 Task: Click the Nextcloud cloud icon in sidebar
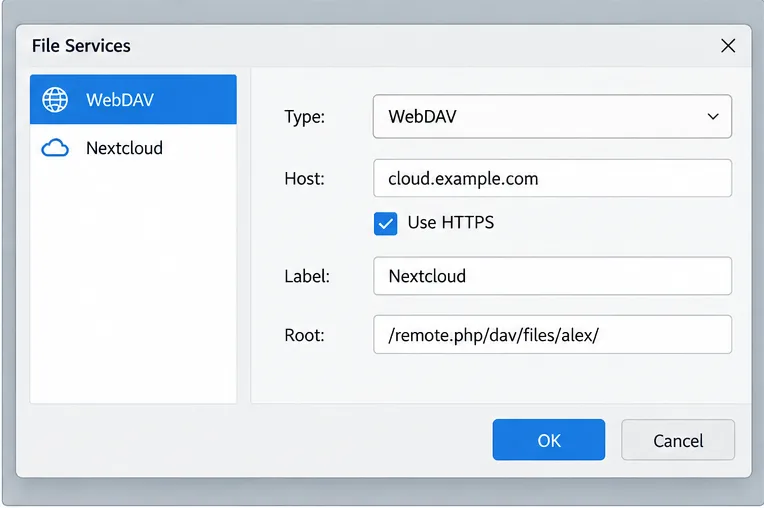55,148
